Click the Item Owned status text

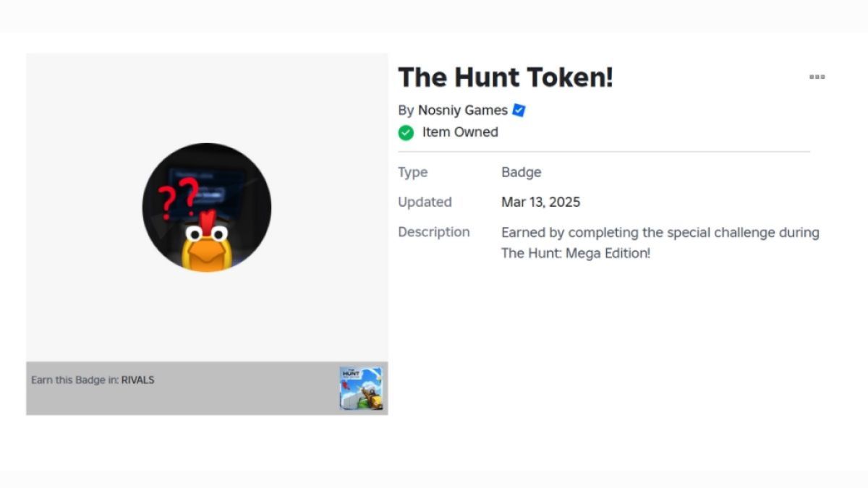pos(460,132)
